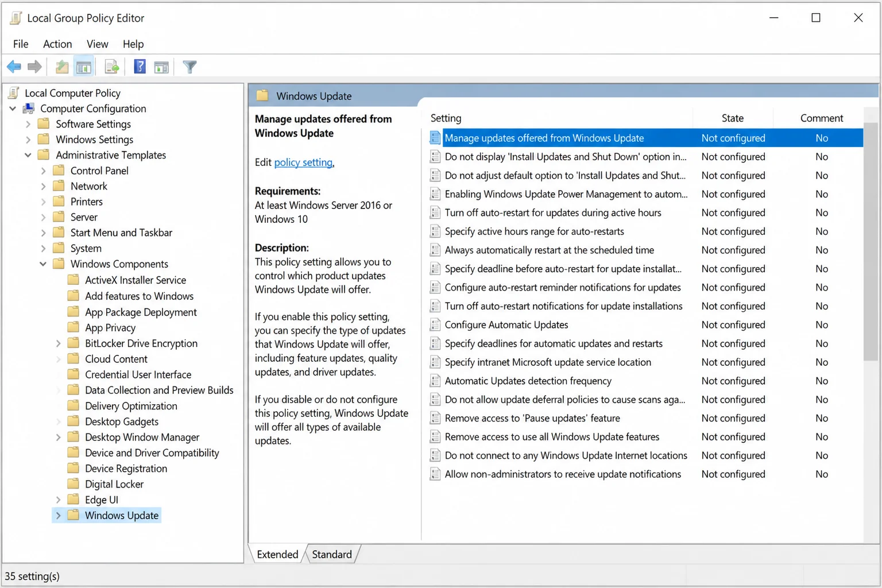Select 'Specify active hours range for auto-restarts'

click(534, 231)
